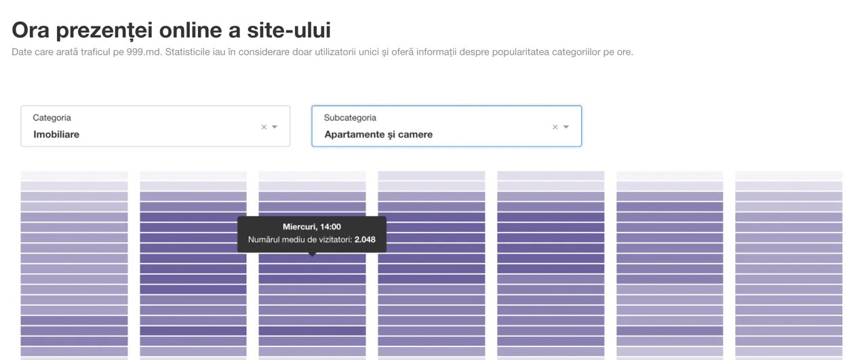Open the Subcategoria field showing Apartamente și camere
868x360 pixels.
446,126
